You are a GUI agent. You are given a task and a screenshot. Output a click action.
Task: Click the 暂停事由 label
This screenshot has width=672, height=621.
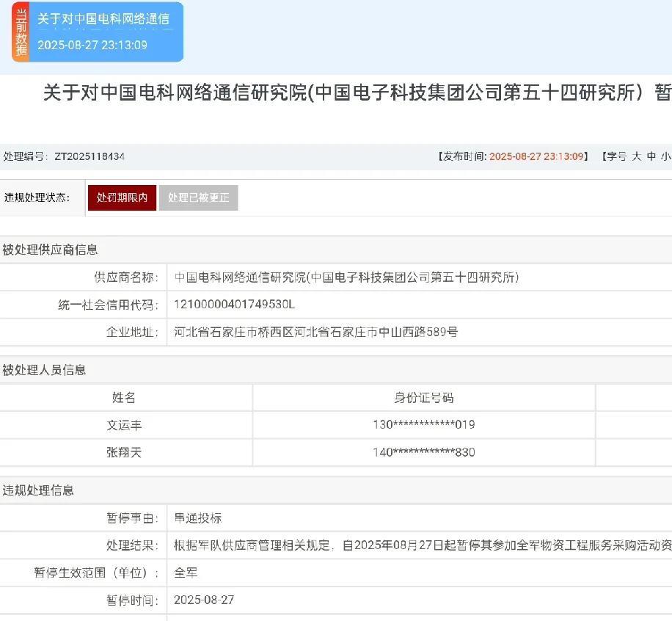(133, 518)
